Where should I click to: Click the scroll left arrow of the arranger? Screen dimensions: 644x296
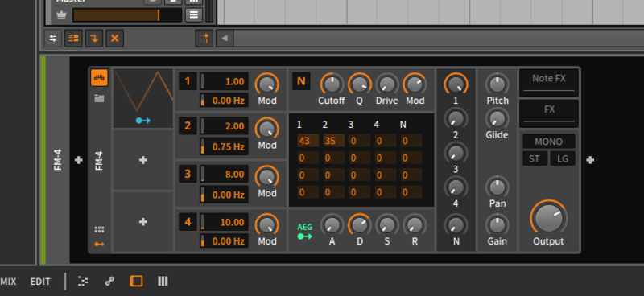225,39
